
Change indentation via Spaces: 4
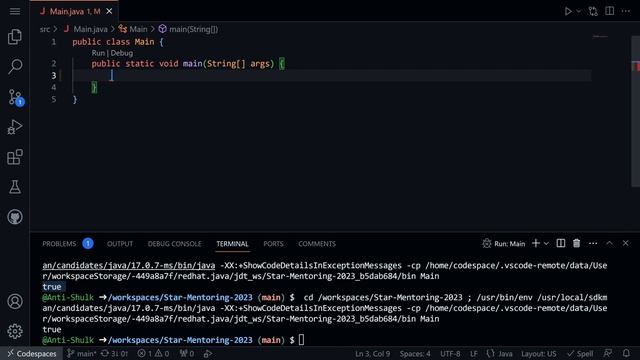click(x=415, y=353)
